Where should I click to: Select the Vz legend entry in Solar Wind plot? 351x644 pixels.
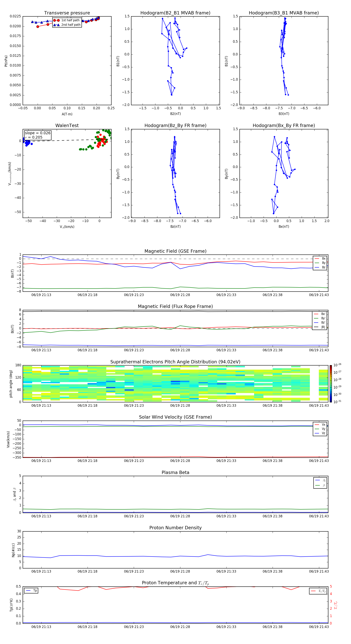(x=320, y=433)
